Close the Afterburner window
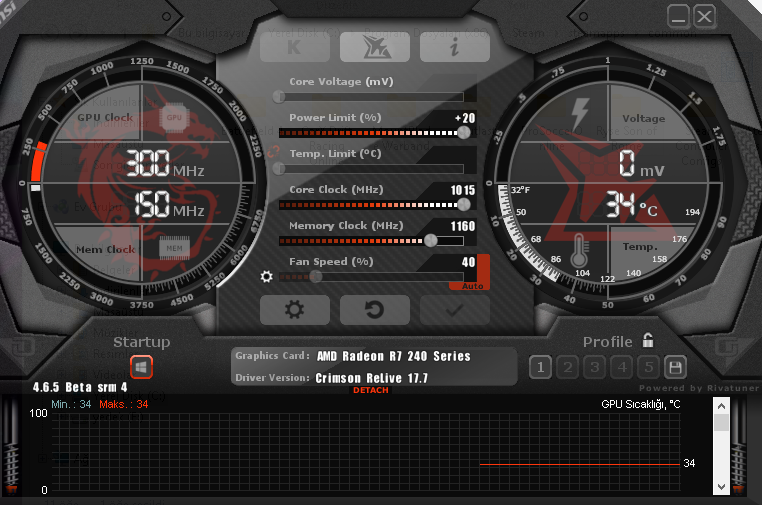 [x=704, y=17]
